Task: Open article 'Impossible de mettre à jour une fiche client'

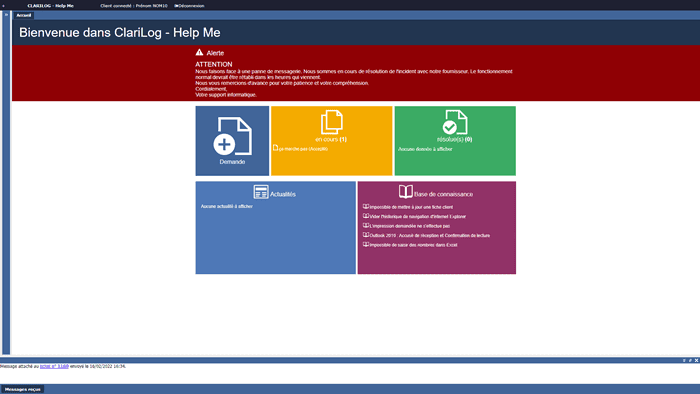Action: 411,207
